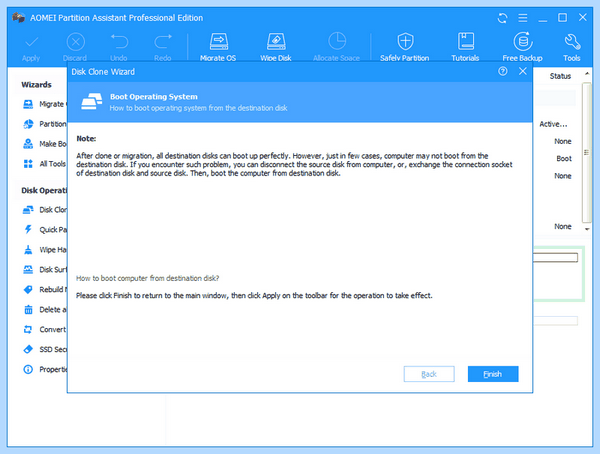Click the Finish button
Image resolution: width=600 pixels, height=454 pixels.
pyautogui.click(x=493, y=374)
